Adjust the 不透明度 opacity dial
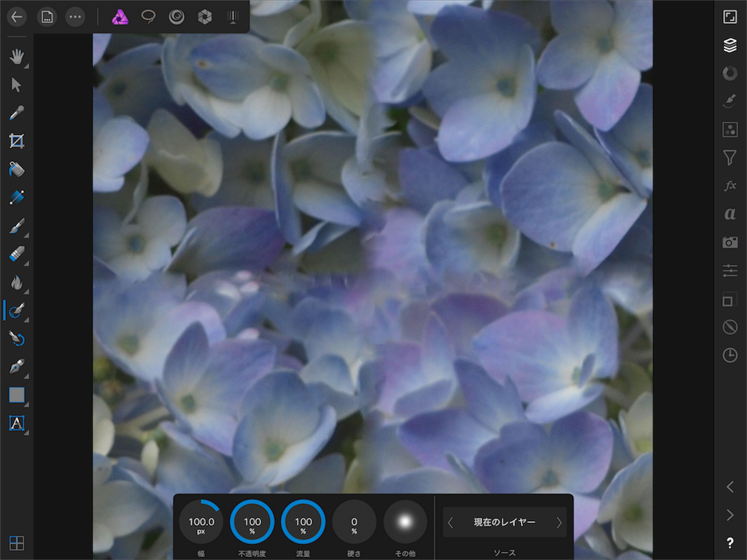Image resolution: width=747 pixels, height=560 pixels. 252,522
